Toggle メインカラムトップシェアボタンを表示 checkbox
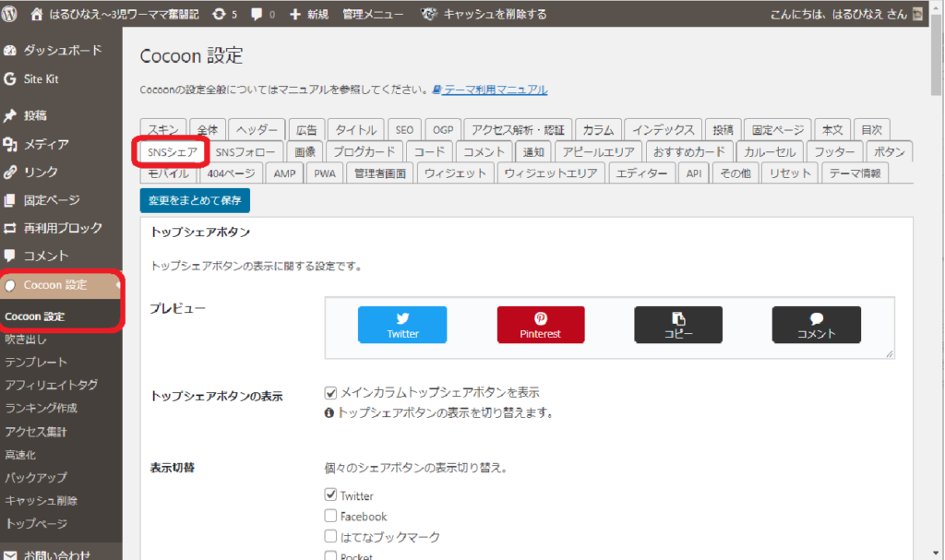 330,393
